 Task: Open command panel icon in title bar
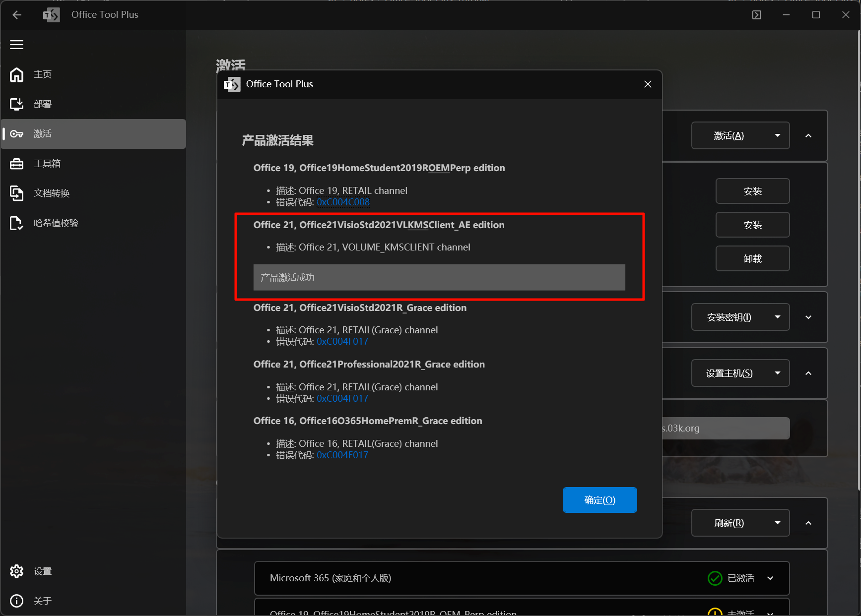pos(756,15)
